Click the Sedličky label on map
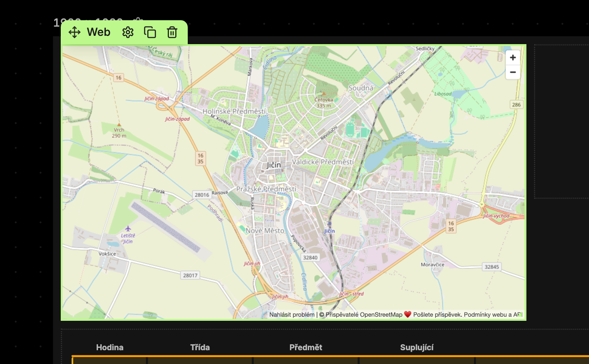 (425, 48)
